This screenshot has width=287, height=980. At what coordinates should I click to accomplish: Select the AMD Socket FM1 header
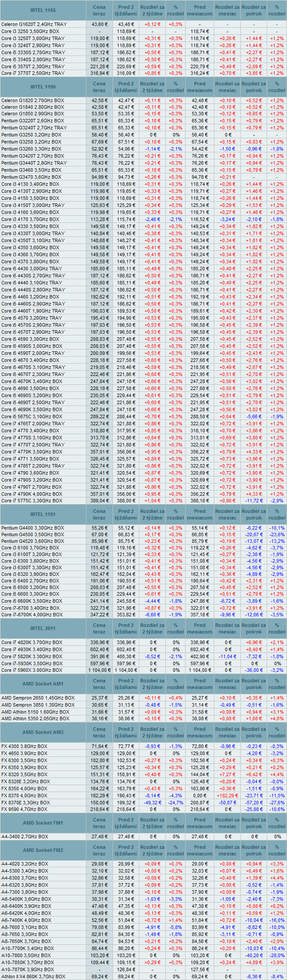point(43,823)
